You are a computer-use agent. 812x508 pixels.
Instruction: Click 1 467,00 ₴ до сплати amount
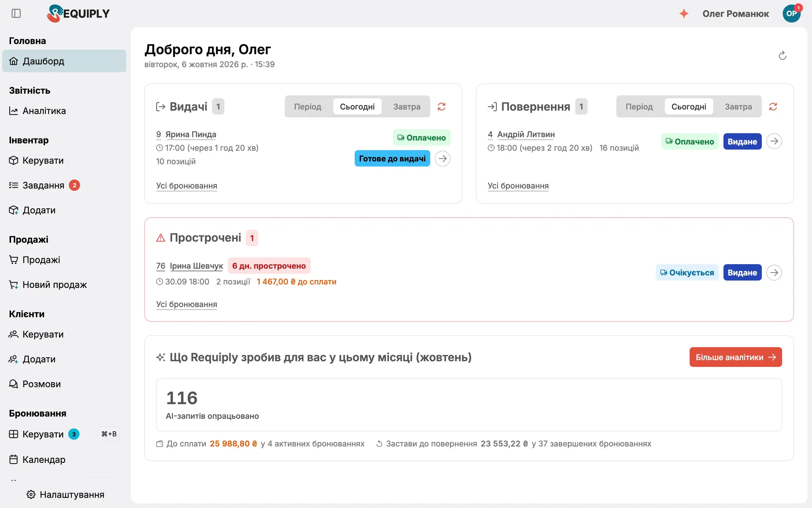click(296, 282)
